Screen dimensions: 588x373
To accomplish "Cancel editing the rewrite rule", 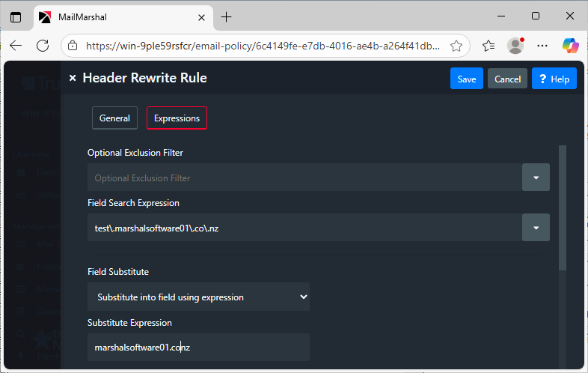I will (507, 79).
